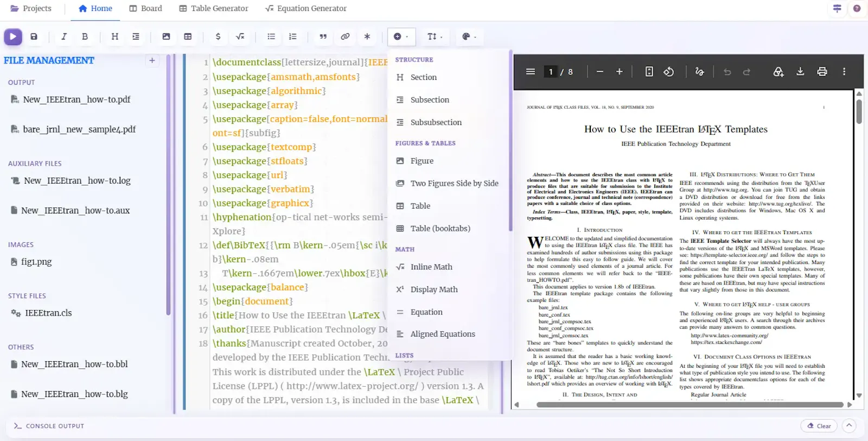Download the PDF

pos(800,72)
